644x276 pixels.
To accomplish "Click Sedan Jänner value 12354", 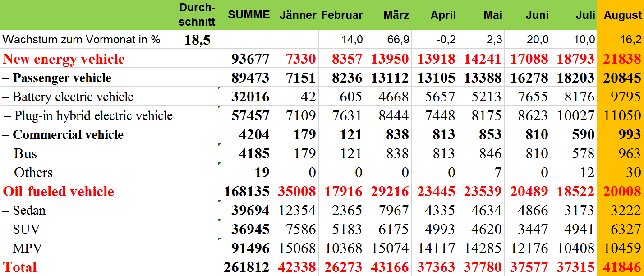I will [296, 211].
